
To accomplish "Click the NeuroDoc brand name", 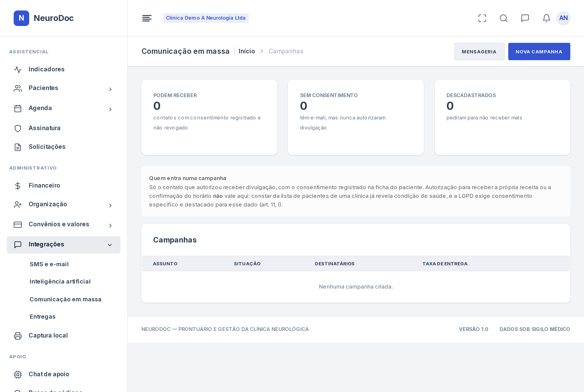I will click(x=54, y=18).
